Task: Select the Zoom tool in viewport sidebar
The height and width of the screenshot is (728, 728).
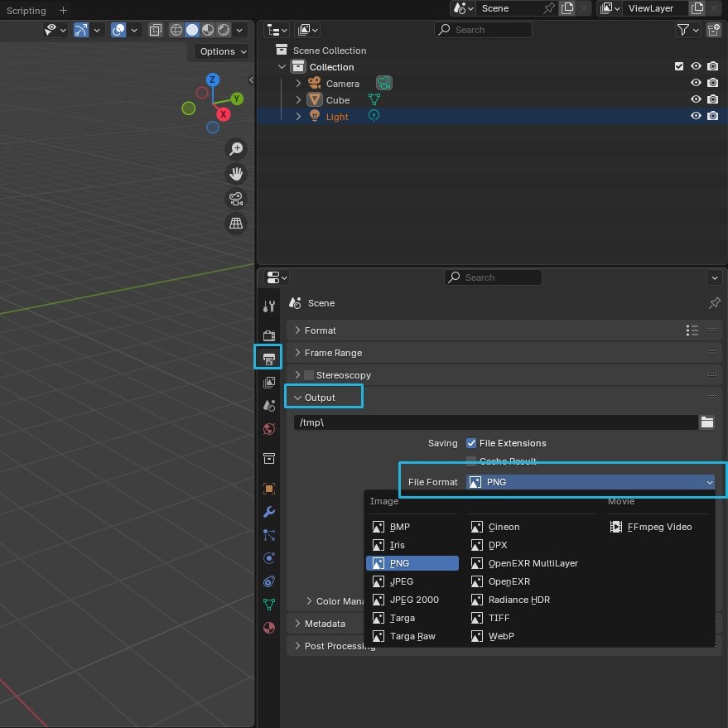Action: [236, 149]
